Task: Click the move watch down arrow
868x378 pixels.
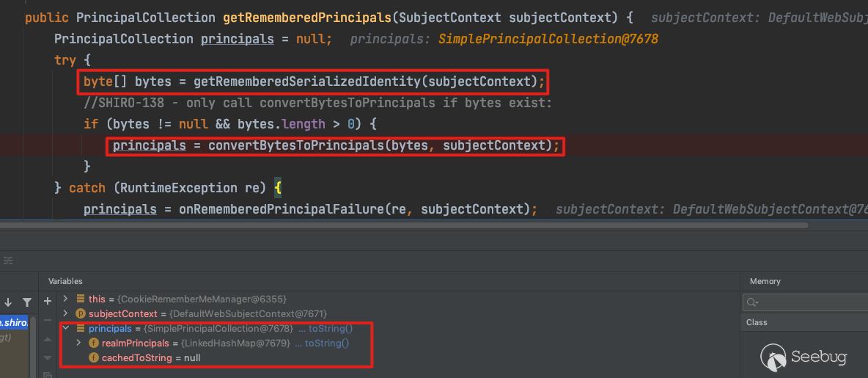Action: click(48, 357)
